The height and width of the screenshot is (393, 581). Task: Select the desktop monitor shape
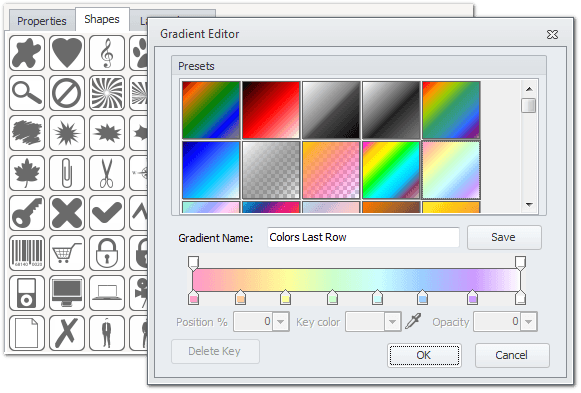(67, 293)
